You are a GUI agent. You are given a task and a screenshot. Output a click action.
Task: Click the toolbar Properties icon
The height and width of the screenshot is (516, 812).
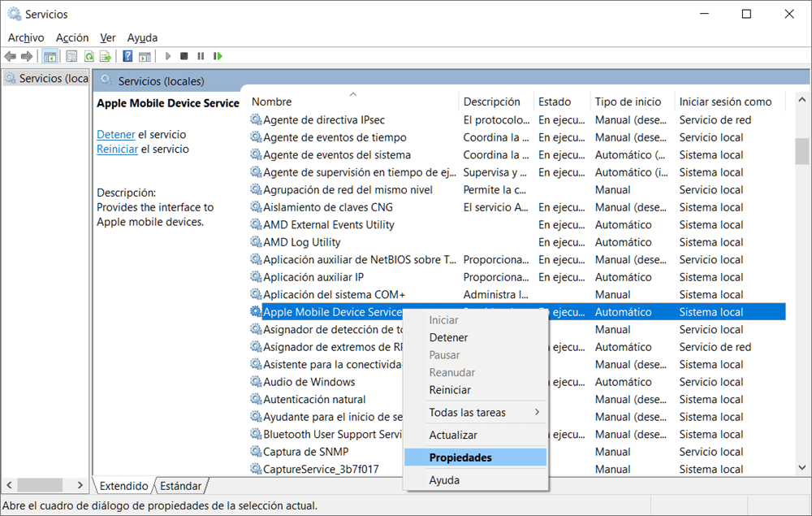pyautogui.click(x=71, y=56)
